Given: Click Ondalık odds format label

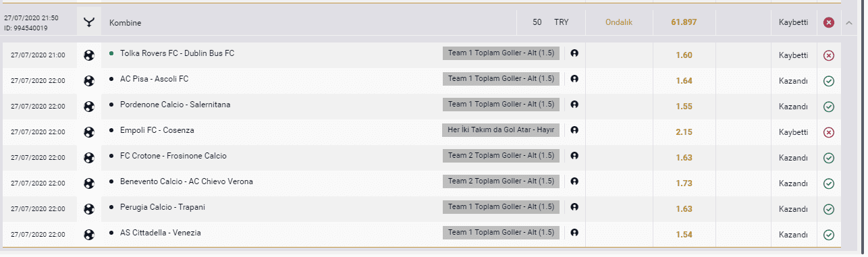Looking at the screenshot, I should (x=619, y=22).
